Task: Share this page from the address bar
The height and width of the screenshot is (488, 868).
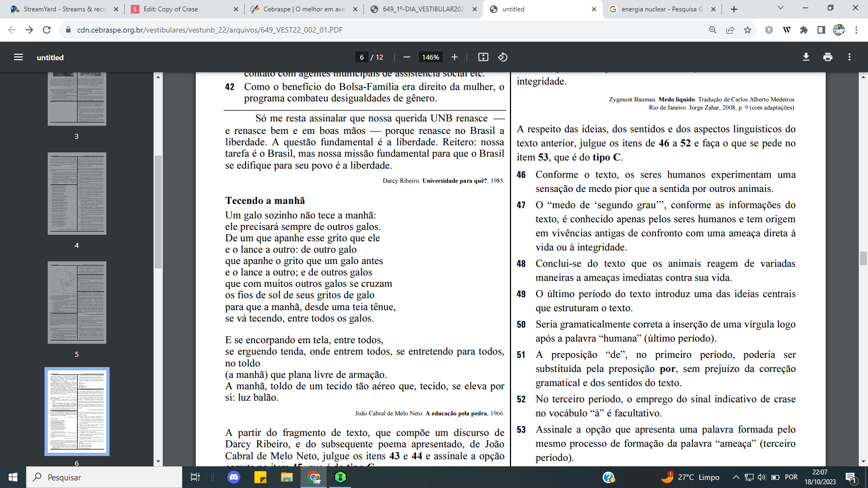Action: click(x=730, y=30)
